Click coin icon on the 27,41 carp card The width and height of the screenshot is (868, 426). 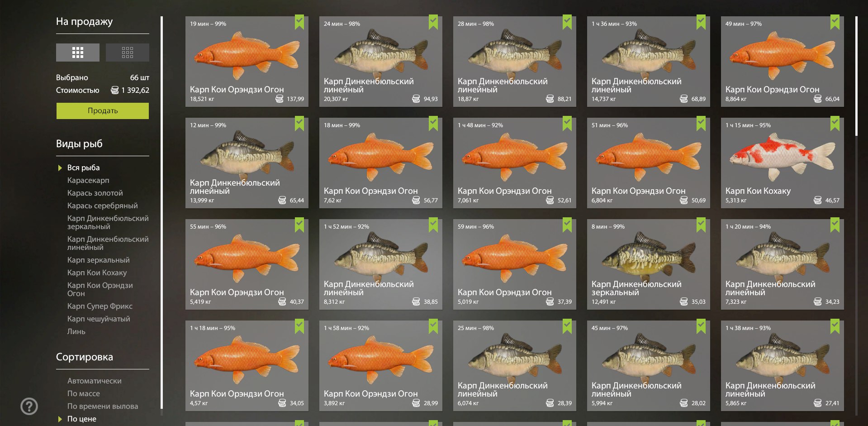(x=817, y=403)
